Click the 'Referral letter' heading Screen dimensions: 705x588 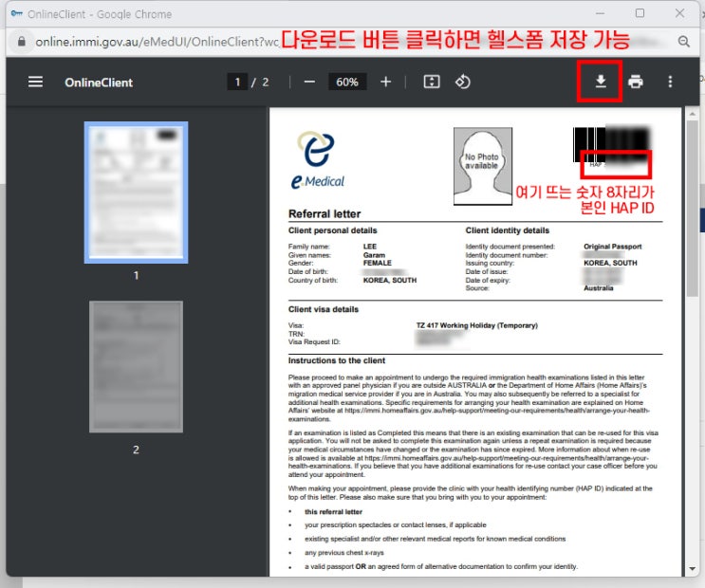tap(325, 214)
